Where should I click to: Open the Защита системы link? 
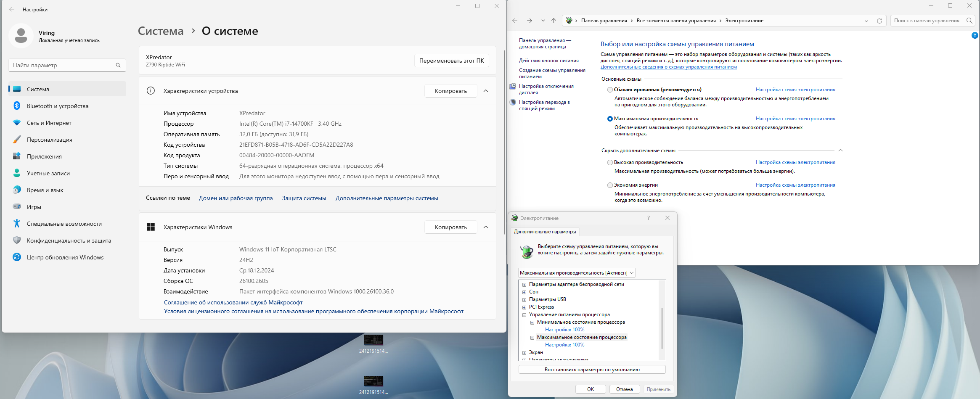[304, 198]
